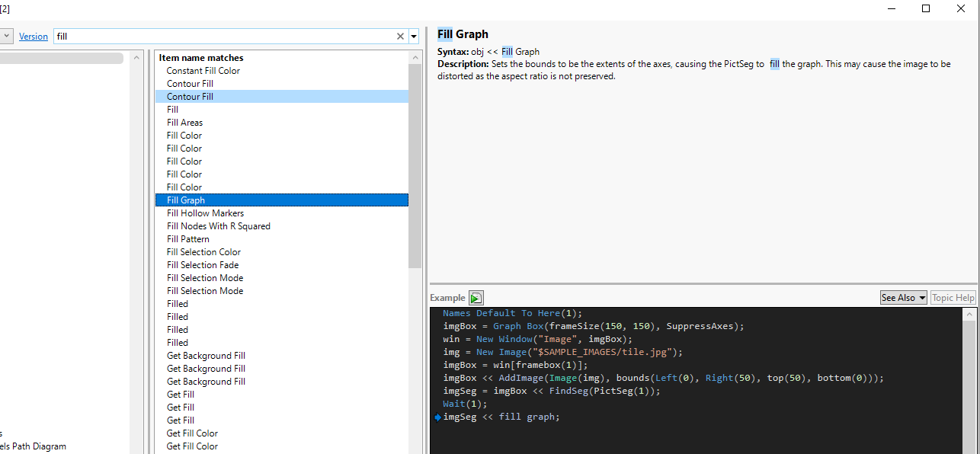Open the Version link
The width and height of the screenshot is (980, 454).
coord(34,36)
